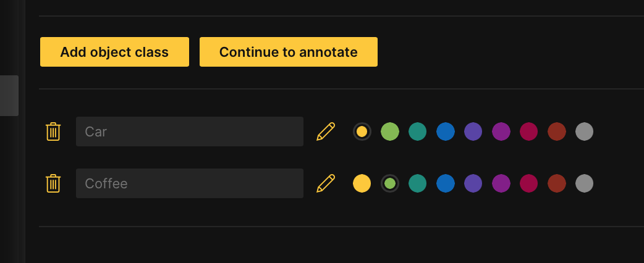This screenshot has height=263, width=644.
Task: Pick green color for Car class
Action: coord(390,131)
